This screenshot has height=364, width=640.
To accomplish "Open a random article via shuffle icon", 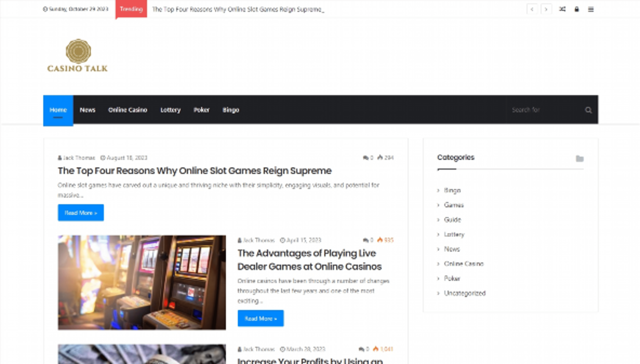I will click(562, 9).
